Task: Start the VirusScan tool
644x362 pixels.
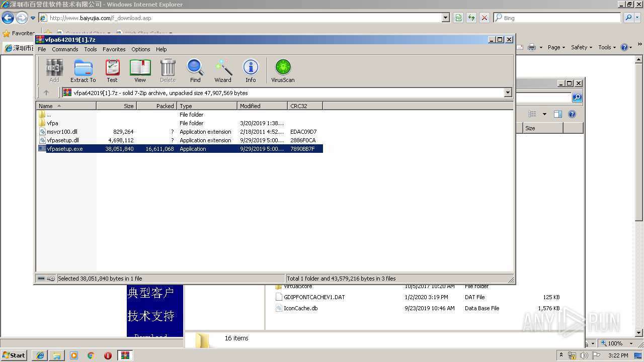Action: coord(283,71)
